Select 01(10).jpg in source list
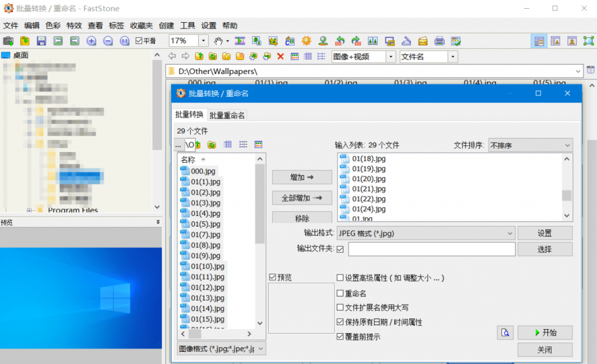The width and height of the screenshot is (597, 364). click(x=208, y=266)
